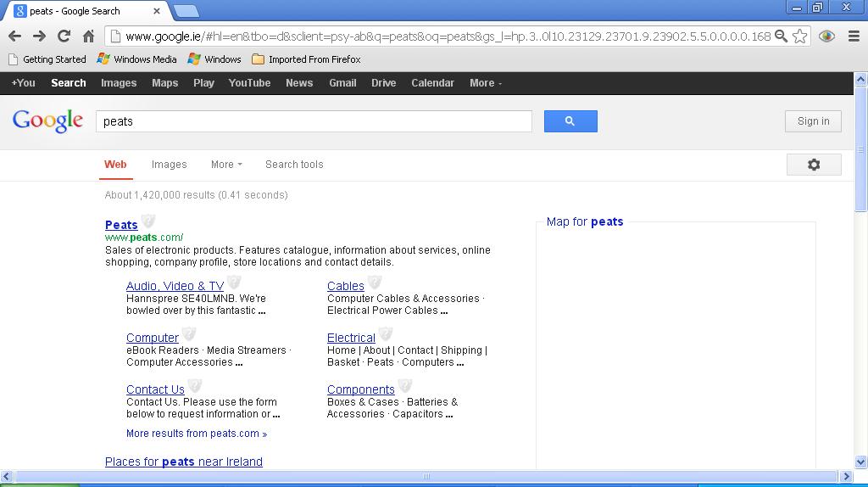The width and height of the screenshot is (868, 487).
Task: Open Gmail from the Google bar
Action: coord(342,83)
